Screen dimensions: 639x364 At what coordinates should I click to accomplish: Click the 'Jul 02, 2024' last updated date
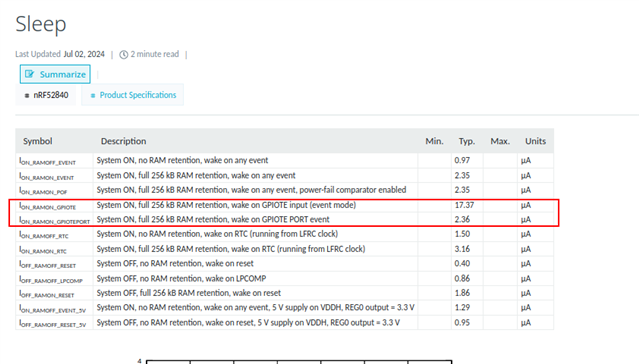click(84, 54)
